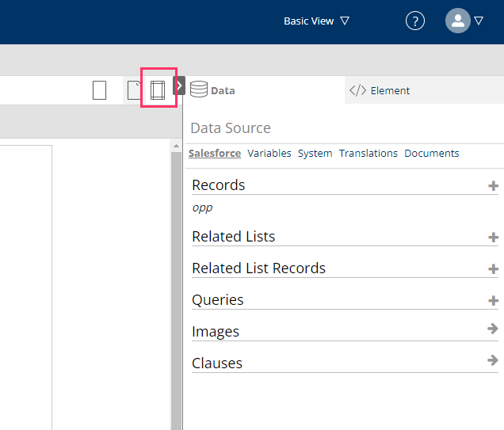Open Clauses with the arrow icon

[493, 360]
